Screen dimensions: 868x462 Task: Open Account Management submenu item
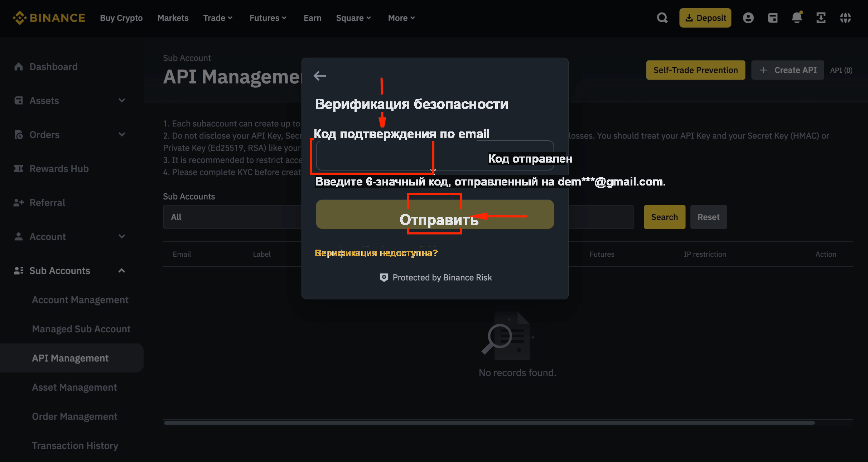point(80,300)
